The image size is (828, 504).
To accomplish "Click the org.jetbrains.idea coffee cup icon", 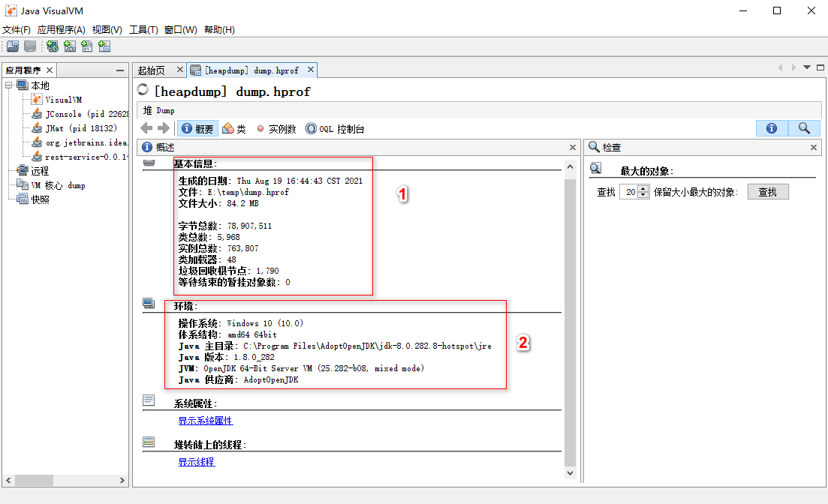I will coord(37,142).
